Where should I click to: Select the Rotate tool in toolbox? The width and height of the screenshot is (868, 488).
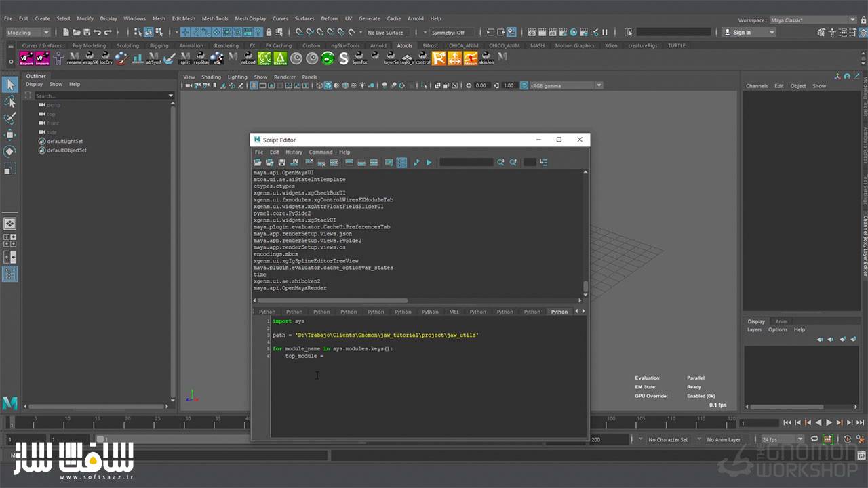9,151
